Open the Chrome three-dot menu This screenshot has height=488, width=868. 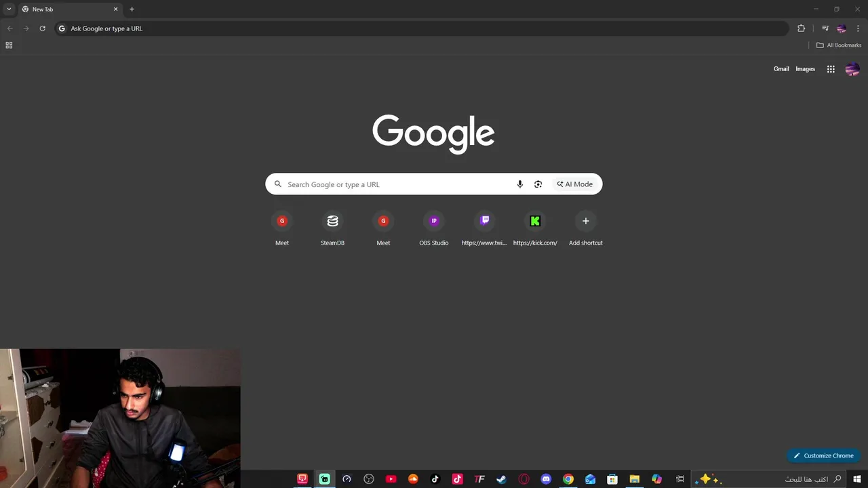coord(858,28)
